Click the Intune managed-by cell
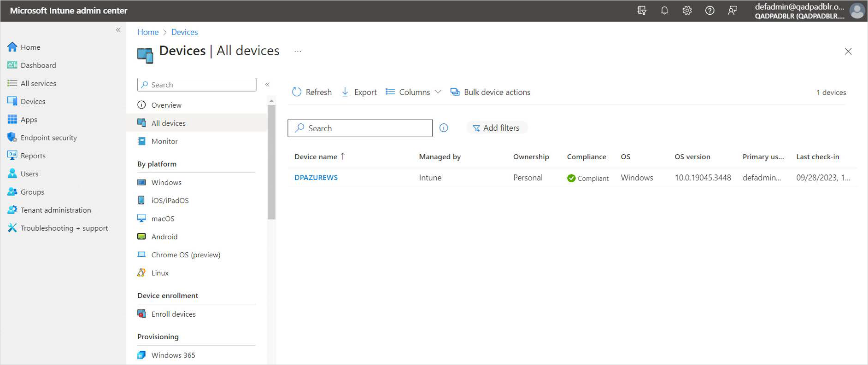This screenshot has height=365, width=868. 430,178
